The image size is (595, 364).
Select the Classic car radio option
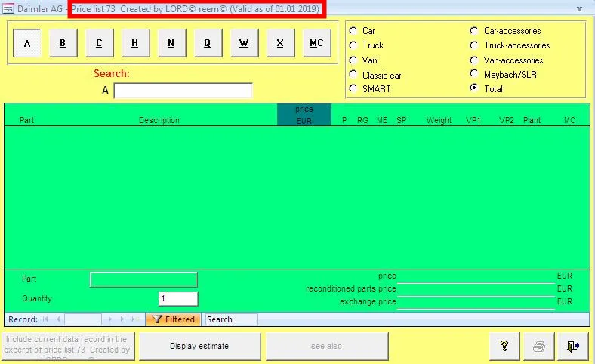(353, 74)
